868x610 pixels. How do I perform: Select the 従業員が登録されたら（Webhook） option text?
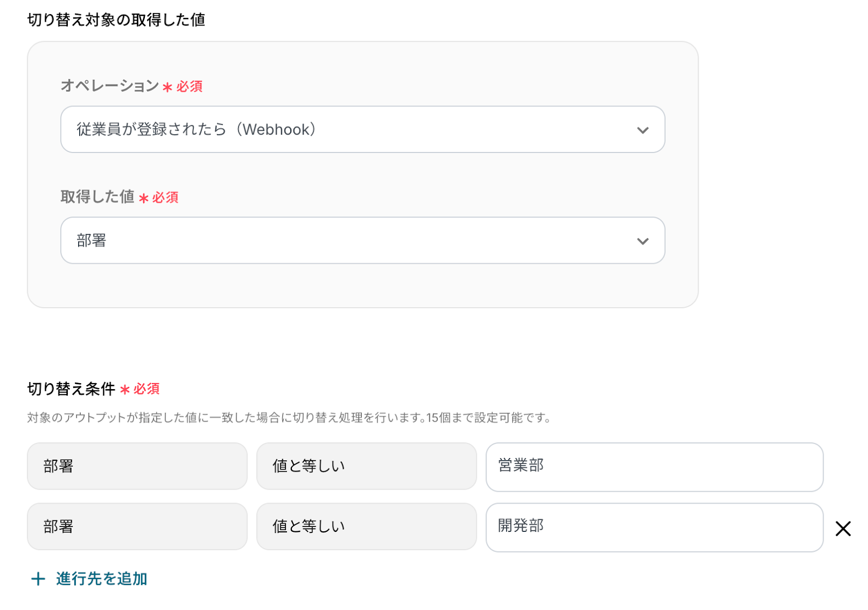pos(196,130)
